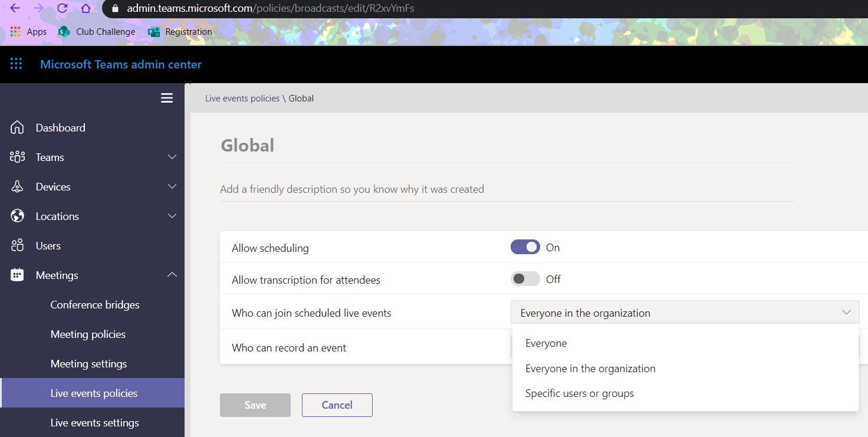Open the Users page link
Screen dimensions: 868x437
point(48,246)
